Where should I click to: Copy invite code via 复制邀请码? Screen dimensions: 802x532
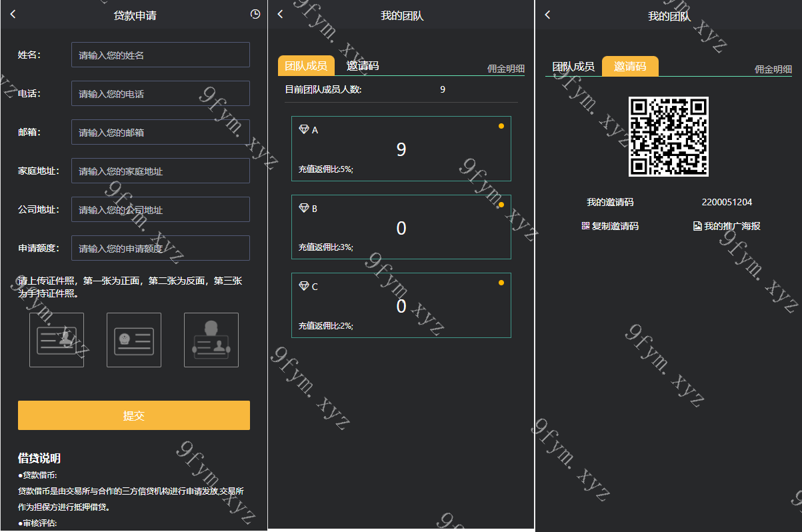coord(615,226)
